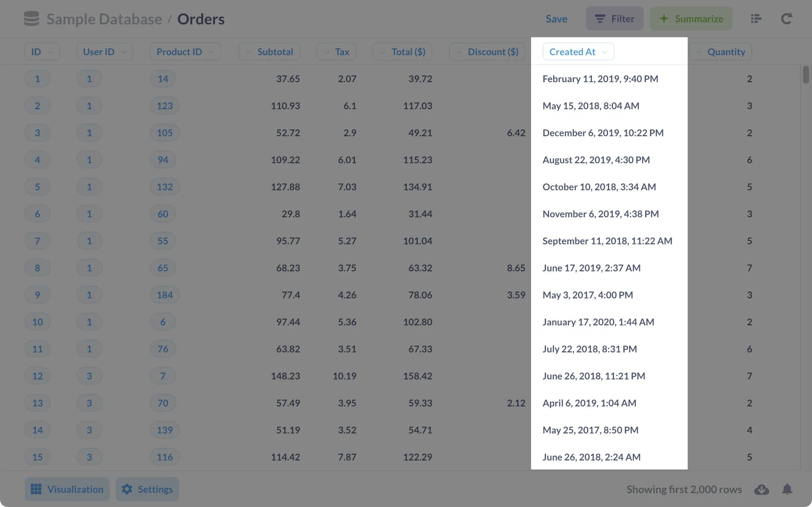Set up an alert with the bell icon
812x507 pixels.
(x=787, y=489)
